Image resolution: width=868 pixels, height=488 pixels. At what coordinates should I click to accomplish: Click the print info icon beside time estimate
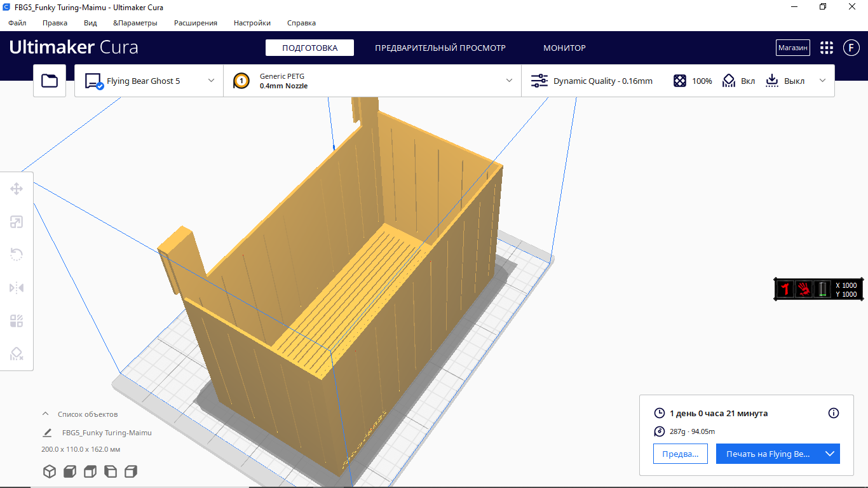tap(834, 413)
